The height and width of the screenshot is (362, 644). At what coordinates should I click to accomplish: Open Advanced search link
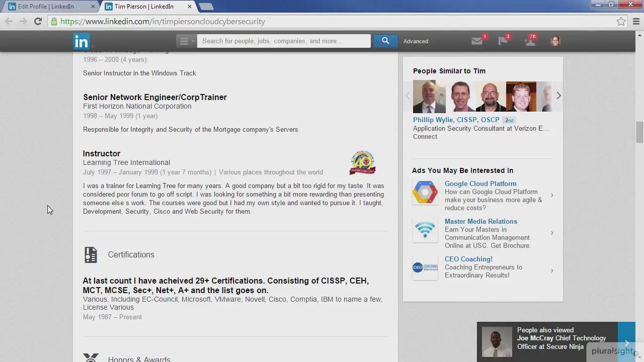point(416,41)
